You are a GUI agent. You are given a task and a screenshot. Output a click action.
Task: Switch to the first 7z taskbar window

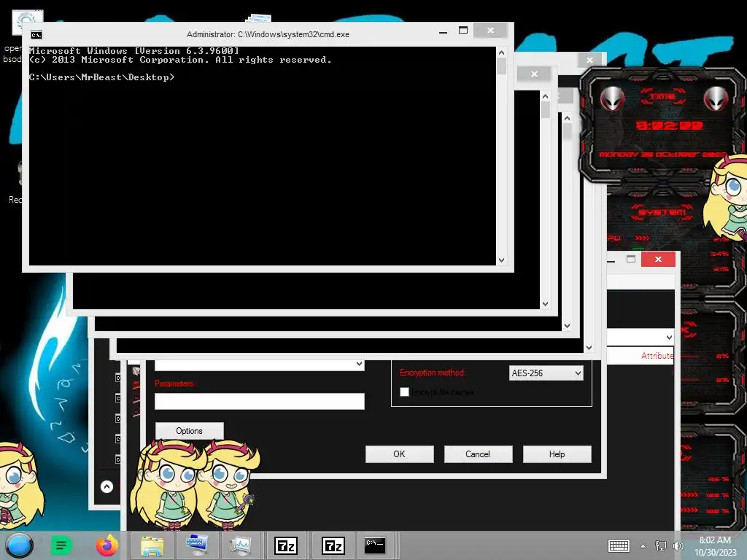click(286, 545)
